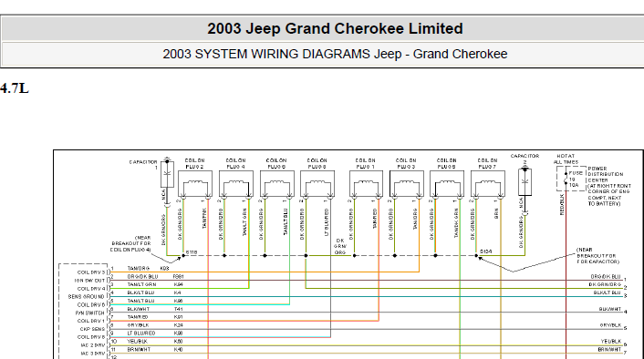Select the Coil On Plug 6 symbol

point(276,184)
